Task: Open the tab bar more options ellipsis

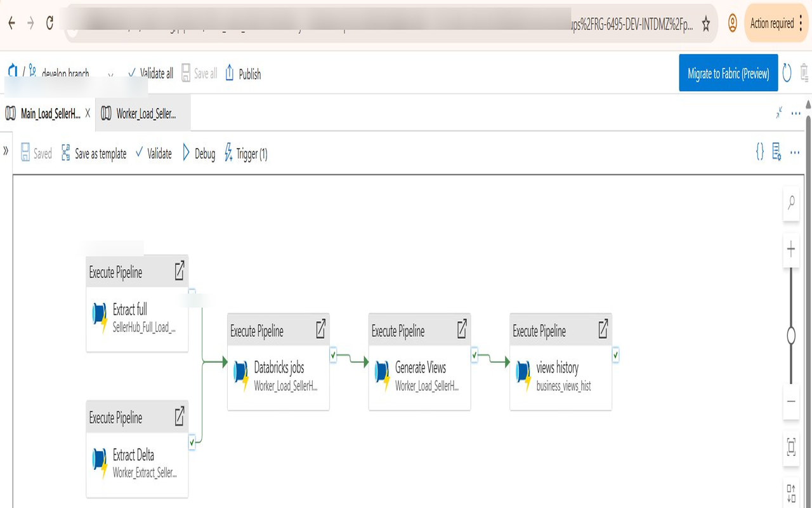Action: (796, 113)
